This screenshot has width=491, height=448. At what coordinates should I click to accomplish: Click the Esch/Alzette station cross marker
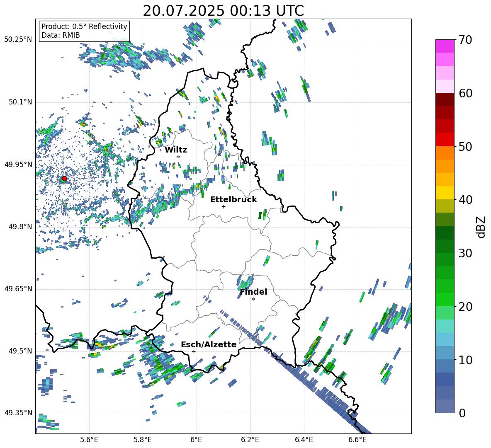(194, 351)
